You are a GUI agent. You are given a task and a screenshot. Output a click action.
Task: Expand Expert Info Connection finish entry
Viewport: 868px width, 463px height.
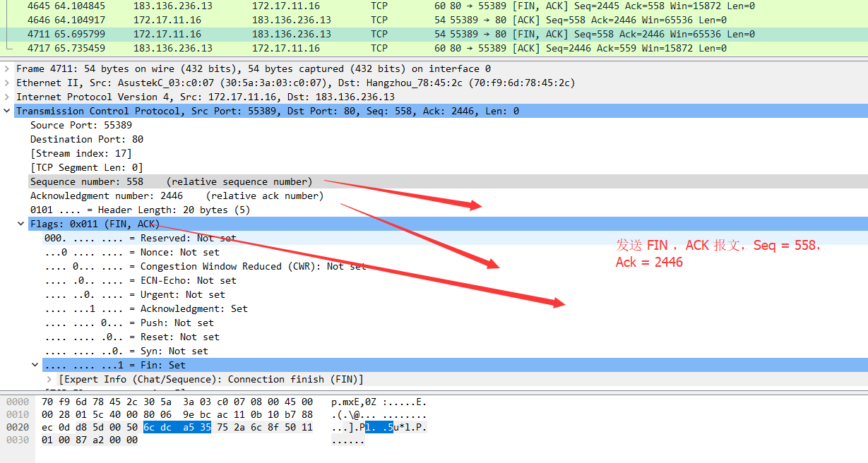click(49, 380)
